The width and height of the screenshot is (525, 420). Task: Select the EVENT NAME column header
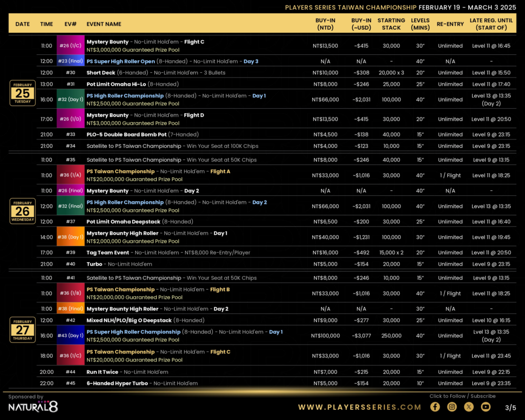[104, 24]
